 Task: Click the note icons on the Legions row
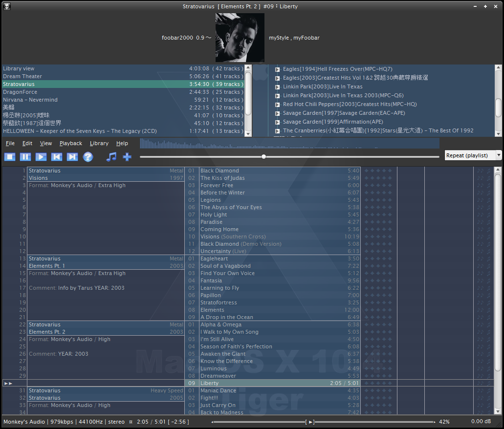(x=484, y=200)
